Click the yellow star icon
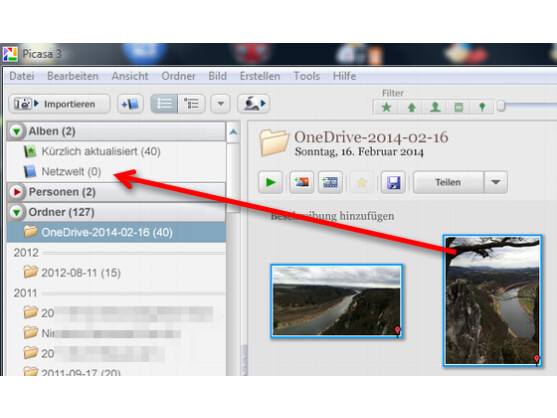The height and width of the screenshot is (418, 557). point(362,182)
